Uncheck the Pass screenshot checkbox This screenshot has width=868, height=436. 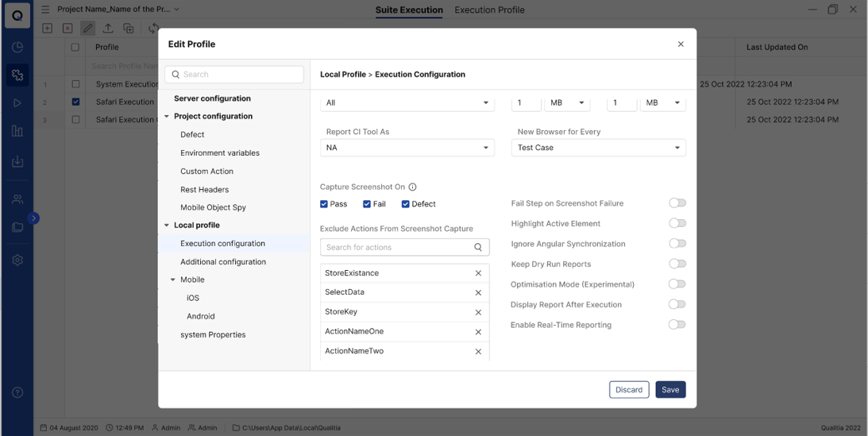[x=324, y=204]
